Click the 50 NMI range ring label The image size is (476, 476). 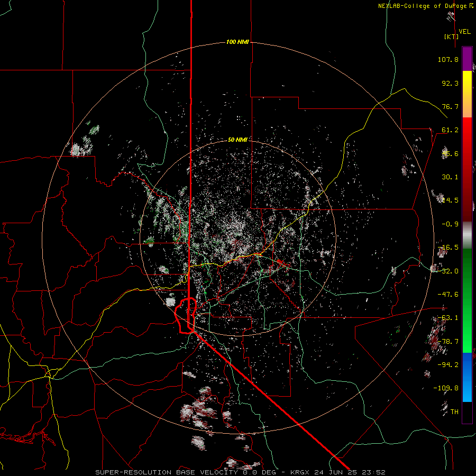237,140
